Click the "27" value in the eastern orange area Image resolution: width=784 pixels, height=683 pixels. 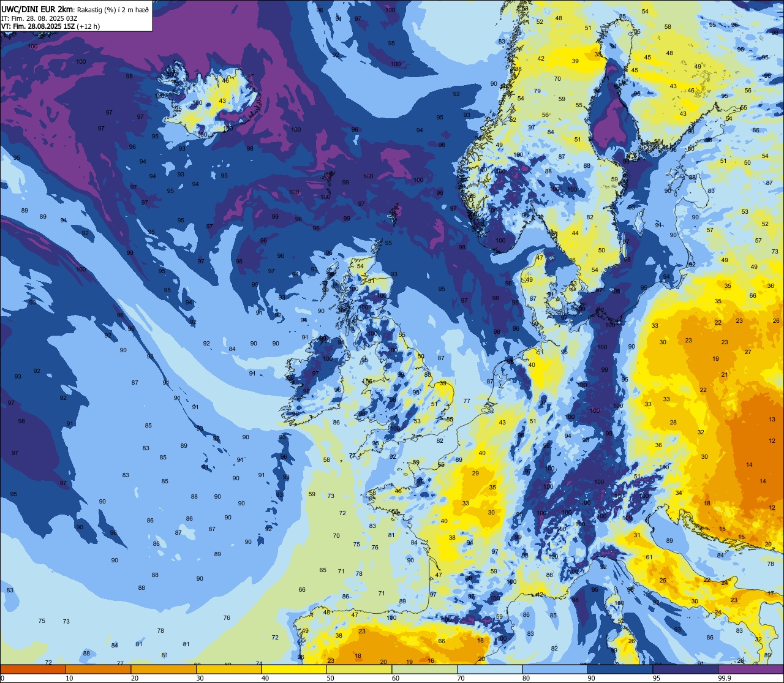point(748,352)
